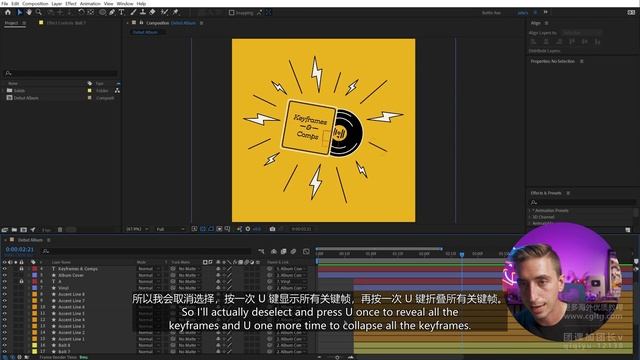Select the Hand tool
Viewport: 640px width, 360px height.
click(x=29, y=13)
